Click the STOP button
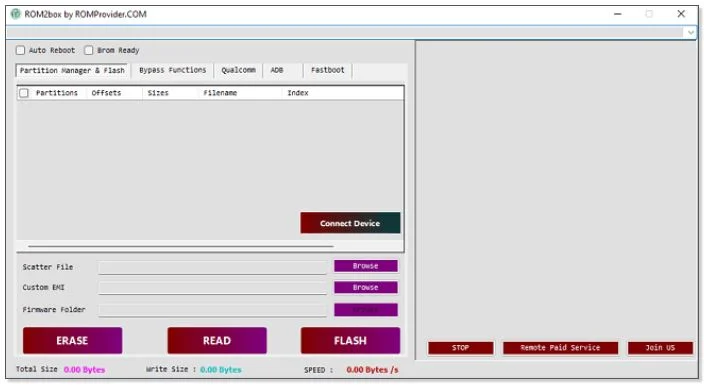 tap(461, 348)
